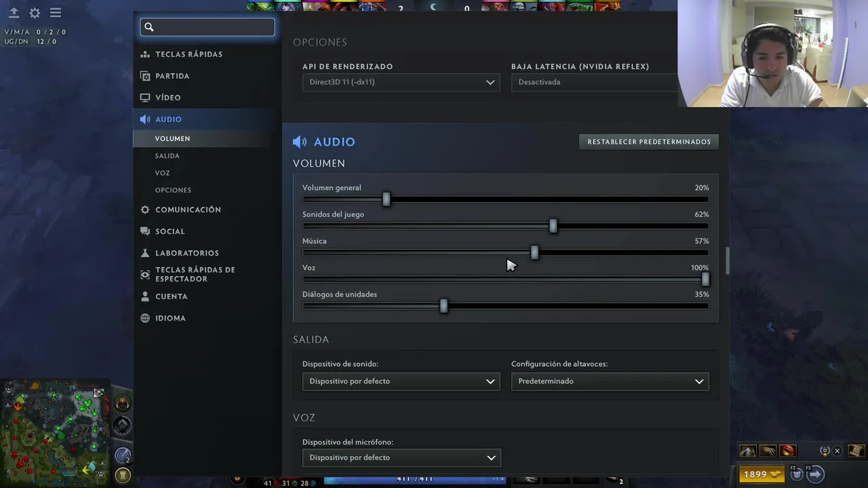Image resolution: width=868 pixels, height=488 pixels.
Task: Open the Partida settings section
Action: coord(172,76)
